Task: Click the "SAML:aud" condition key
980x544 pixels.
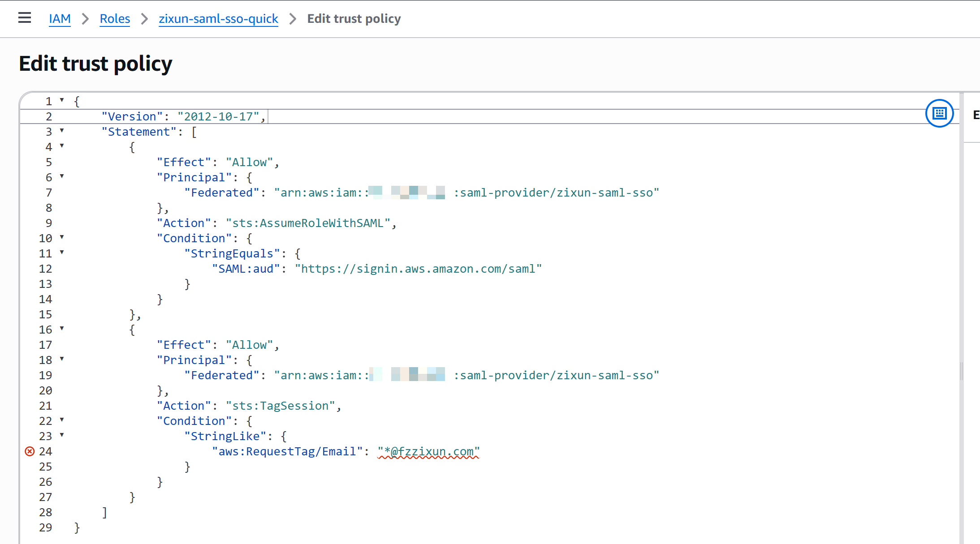Action: click(246, 269)
